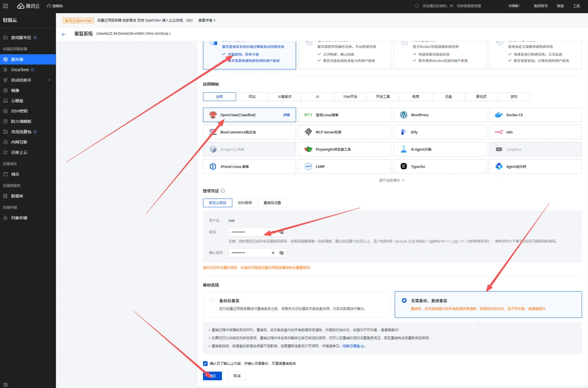Image resolution: width=588 pixels, height=388 pixels.
Task: Select the Web开发 template category tab
Action: point(350,97)
